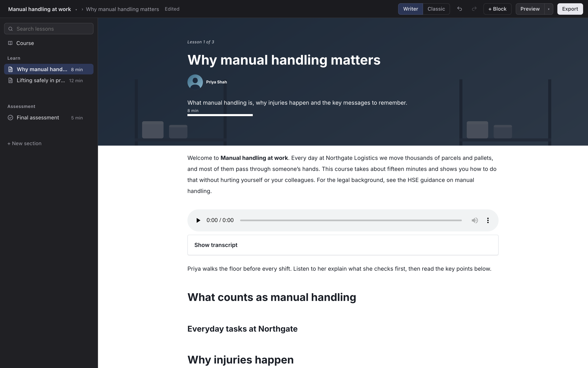The image size is (588, 368).
Task: Click the lesson description text in header
Action: [x=297, y=103]
